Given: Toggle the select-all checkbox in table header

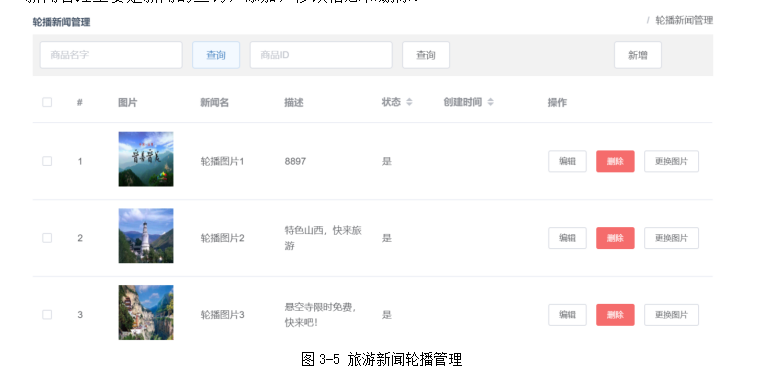Looking at the screenshot, I should pos(47,102).
